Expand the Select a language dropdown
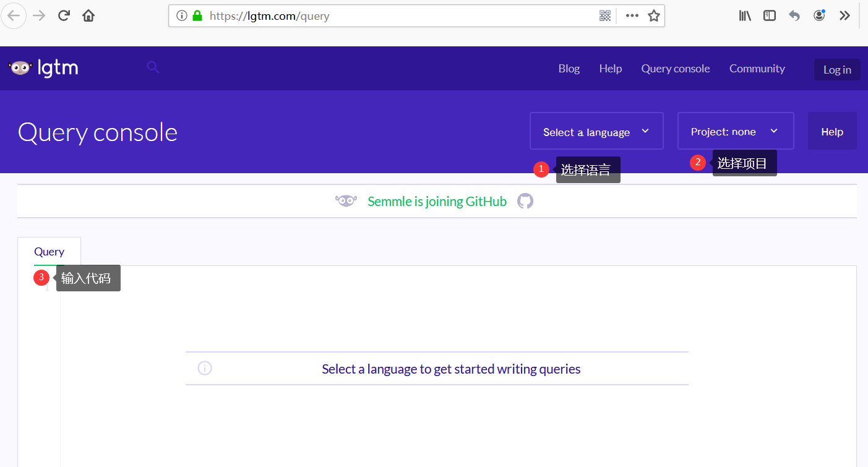The image size is (868, 467). tap(596, 131)
